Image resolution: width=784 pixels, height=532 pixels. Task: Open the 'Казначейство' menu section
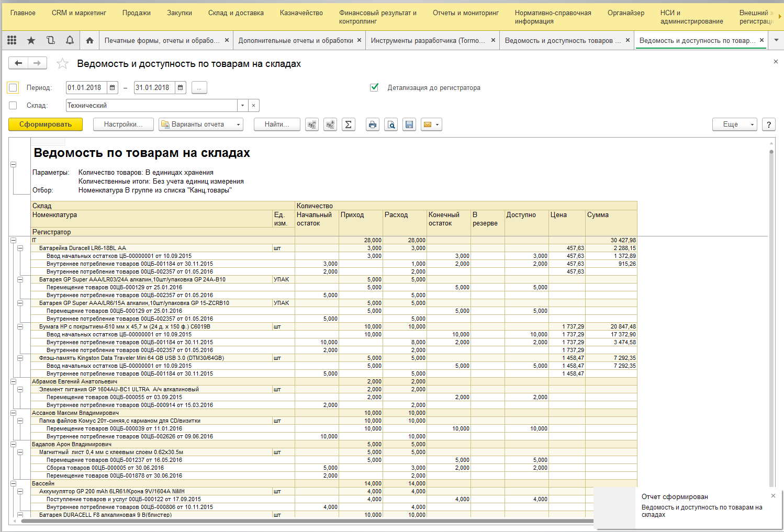pyautogui.click(x=301, y=13)
